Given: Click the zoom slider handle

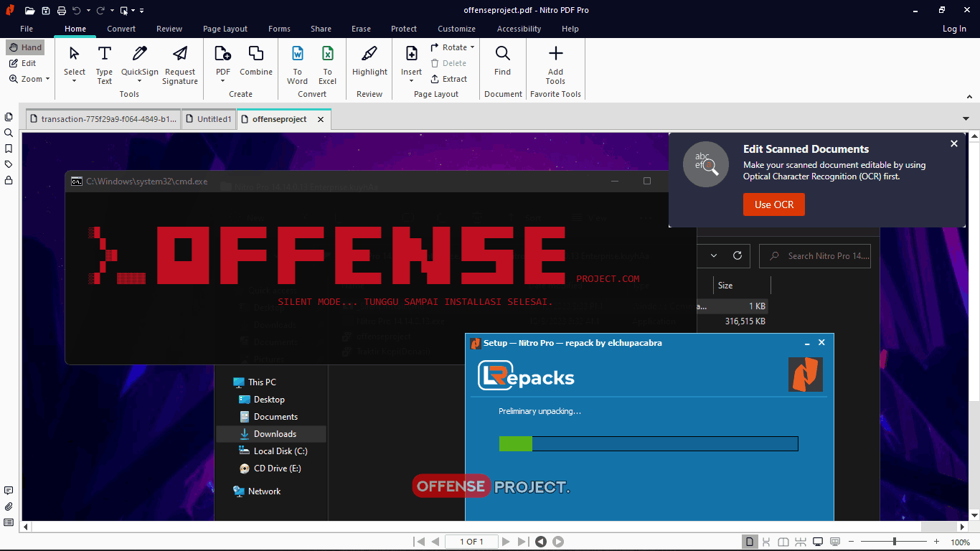Looking at the screenshot, I should click(894, 542).
